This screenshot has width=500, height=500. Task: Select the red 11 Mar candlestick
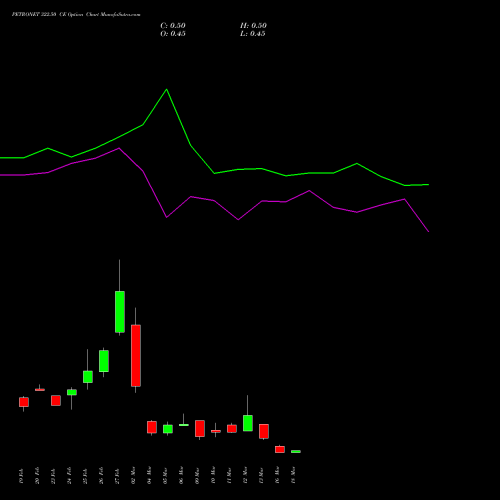click(x=232, y=428)
